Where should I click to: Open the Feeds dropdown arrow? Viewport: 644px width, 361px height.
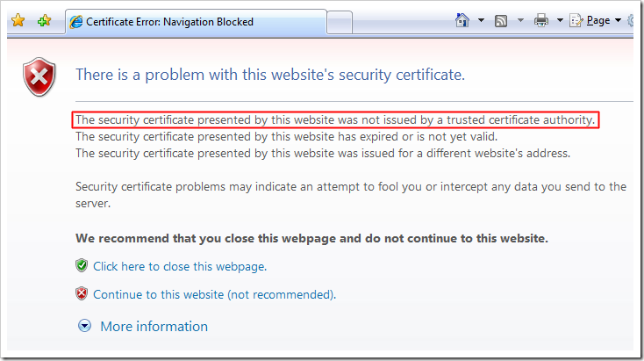[x=519, y=21]
